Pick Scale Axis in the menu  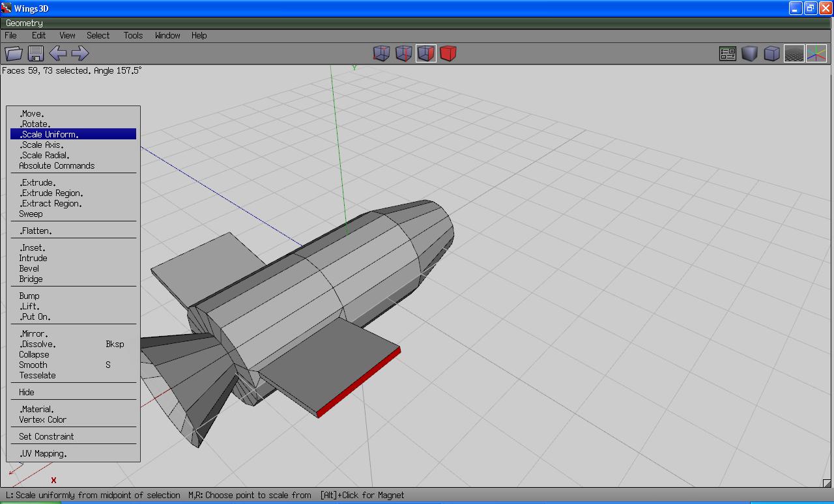[73, 145]
